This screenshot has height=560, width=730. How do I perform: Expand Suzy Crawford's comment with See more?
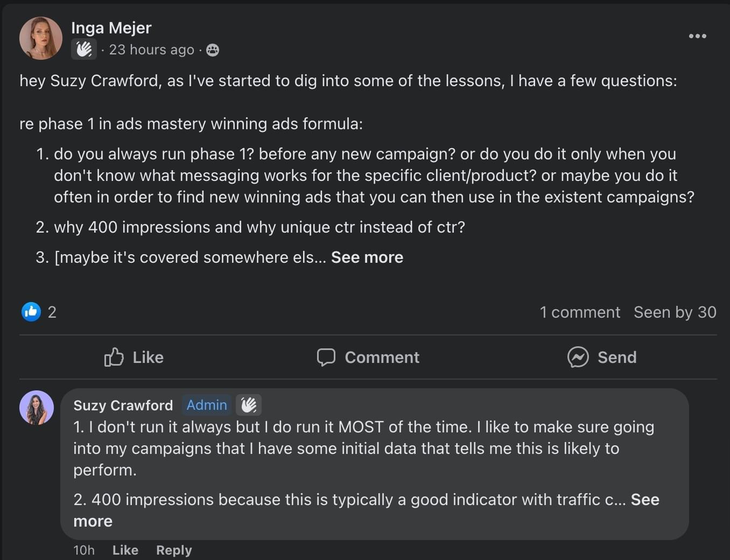tap(644, 500)
